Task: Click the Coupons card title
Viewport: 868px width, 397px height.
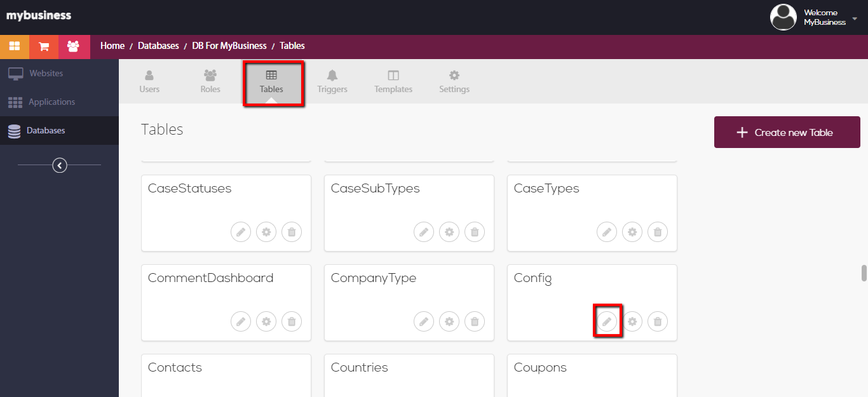Action: coord(540,368)
